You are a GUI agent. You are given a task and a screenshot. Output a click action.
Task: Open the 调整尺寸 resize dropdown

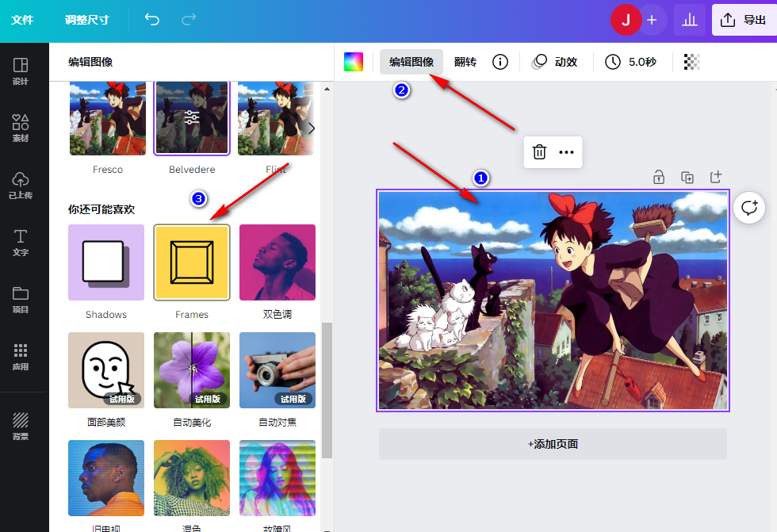coord(86,20)
